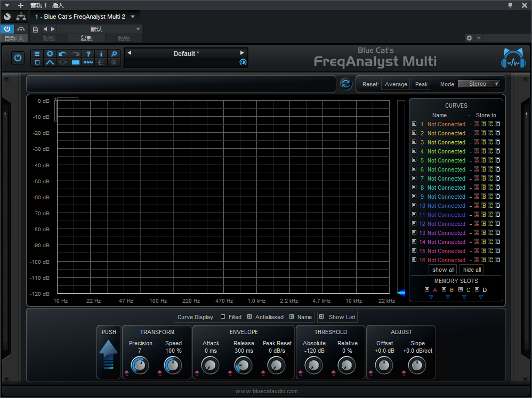Image resolution: width=532 pixels, height=398 pixels.
Task: Adjust the Offset knob
Action: tap(384, 365)
